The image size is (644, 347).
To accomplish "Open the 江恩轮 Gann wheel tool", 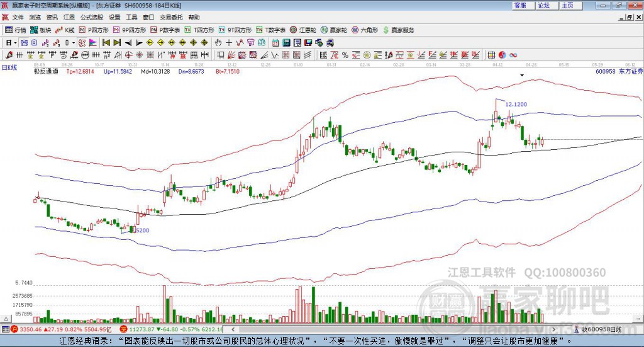I will tap(303, 30).
